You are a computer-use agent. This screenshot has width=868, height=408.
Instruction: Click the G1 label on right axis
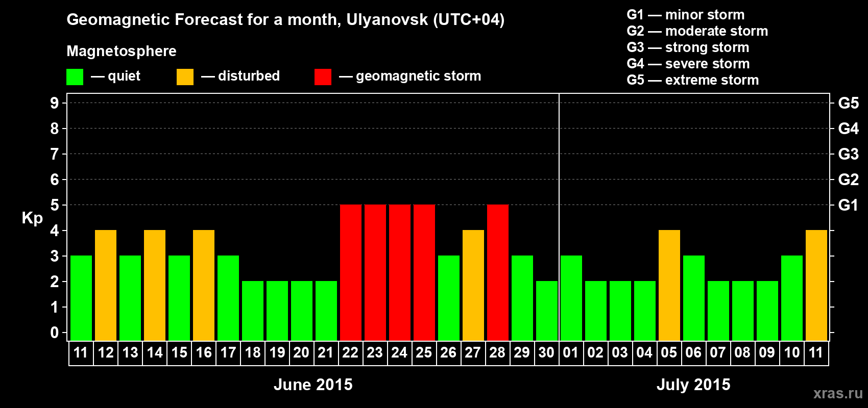click(848, 205)
